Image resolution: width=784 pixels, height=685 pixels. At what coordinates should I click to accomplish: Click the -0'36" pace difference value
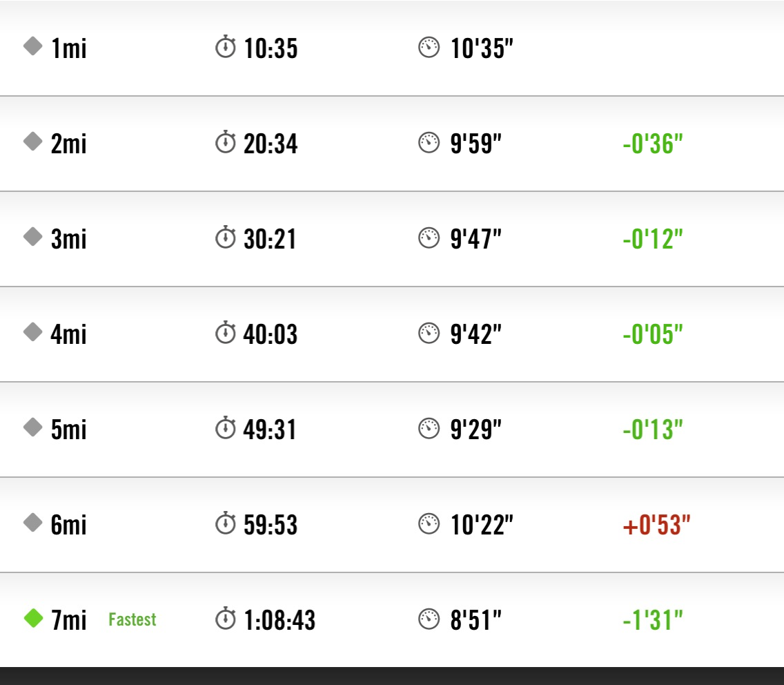(652, 144)
